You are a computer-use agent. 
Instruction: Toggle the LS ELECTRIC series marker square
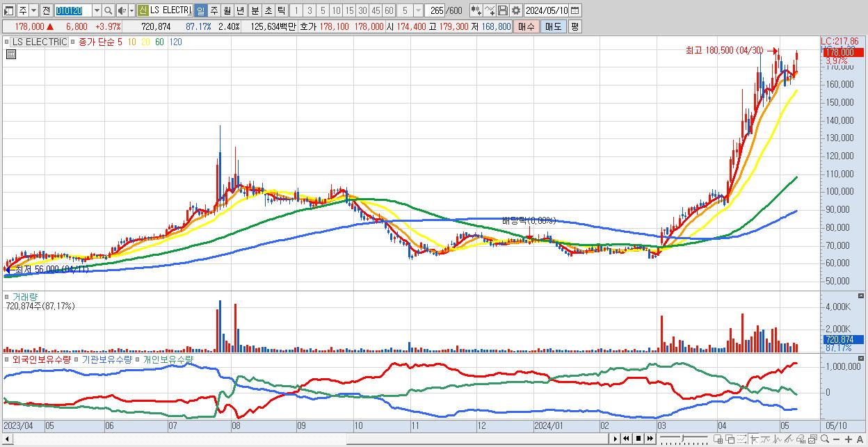click(x=8, y=42)
